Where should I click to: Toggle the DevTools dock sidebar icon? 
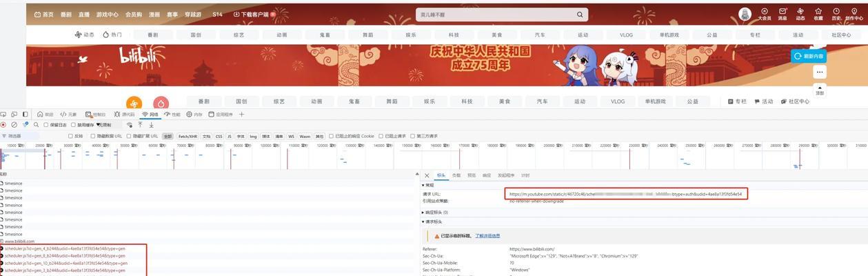click(x=26, y=115)
